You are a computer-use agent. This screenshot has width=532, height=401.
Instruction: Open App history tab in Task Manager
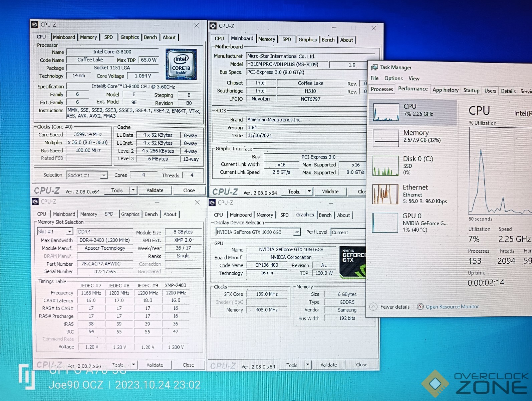click(x=445, y=90)
